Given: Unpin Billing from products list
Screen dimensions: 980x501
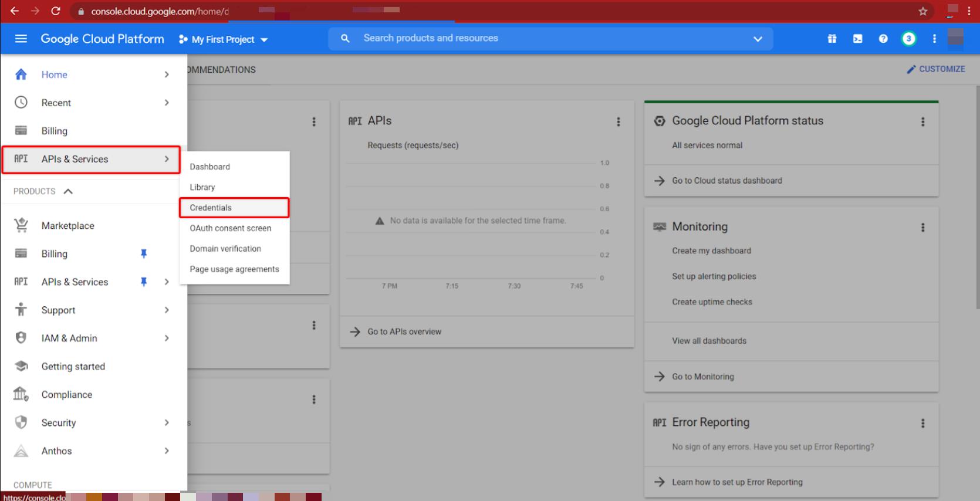Looking at the screenshot, I should pos(143,253).
